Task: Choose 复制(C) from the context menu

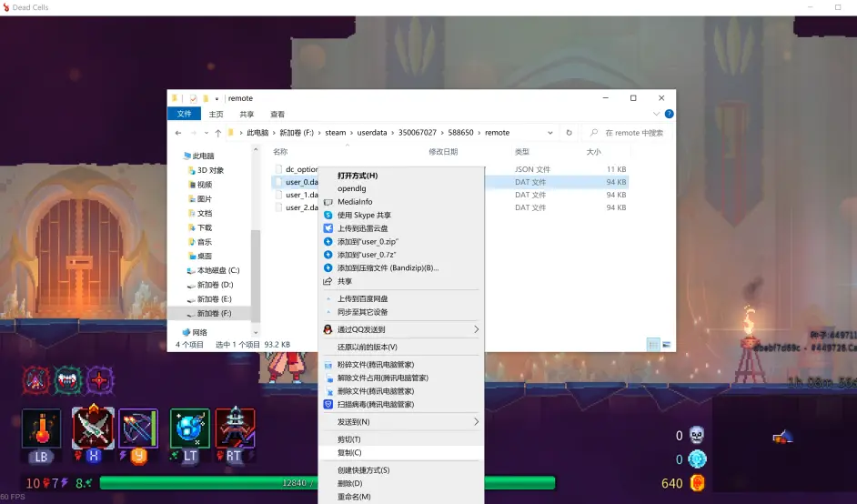Action: (349, 453)
